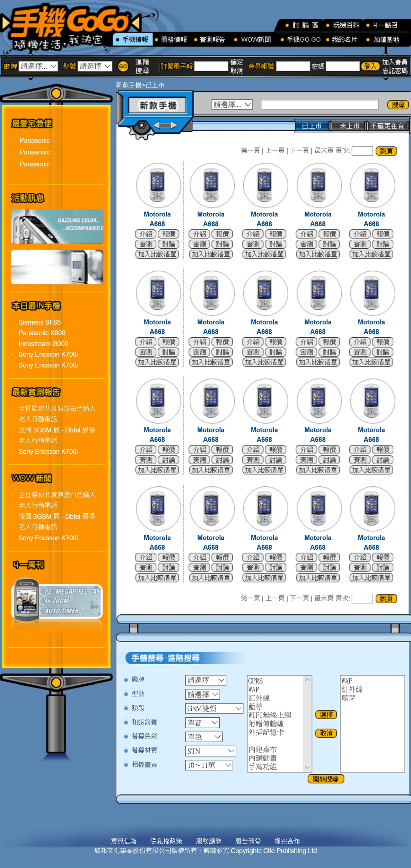Select 手寫功能 in the feature list
This screenshot has height=868, width=411.
[263, 766]
